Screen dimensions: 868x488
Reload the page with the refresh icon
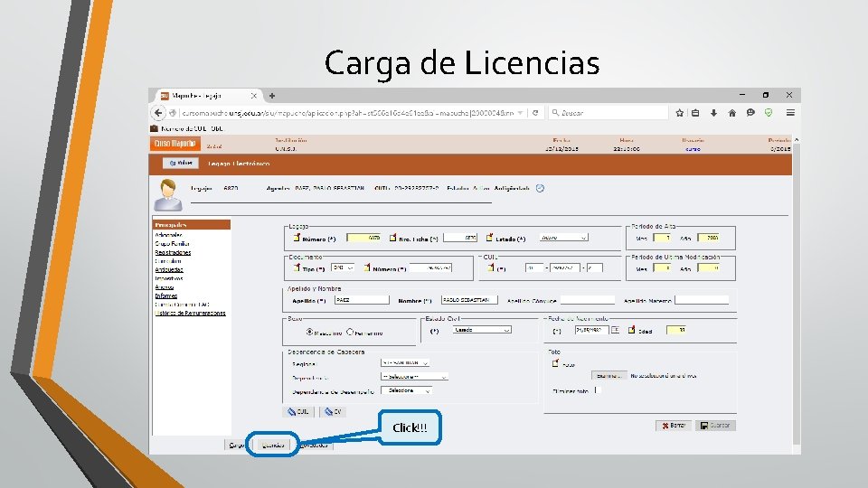coord(535,113)
